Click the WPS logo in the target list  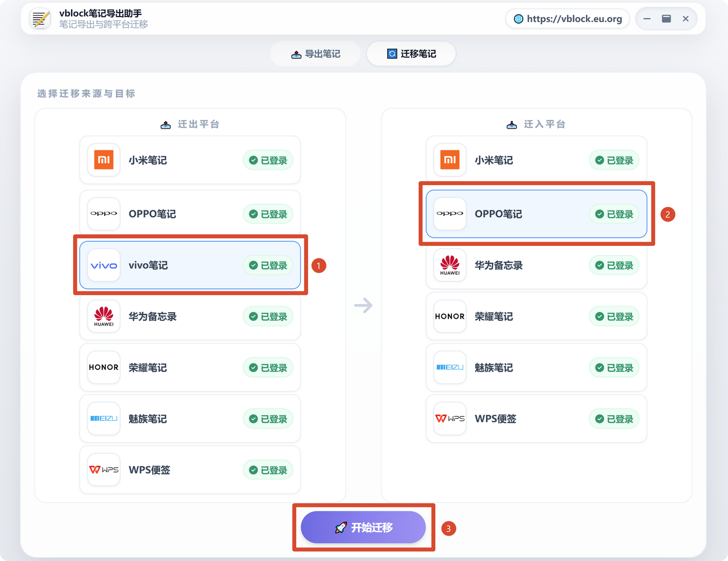pos(450,418)
